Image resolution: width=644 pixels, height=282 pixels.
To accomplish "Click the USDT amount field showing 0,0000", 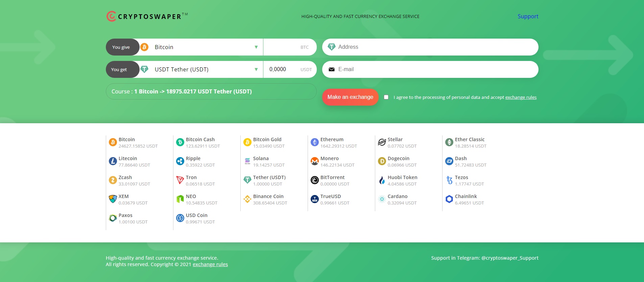I will pyautogui.click(x=290, y=69).
